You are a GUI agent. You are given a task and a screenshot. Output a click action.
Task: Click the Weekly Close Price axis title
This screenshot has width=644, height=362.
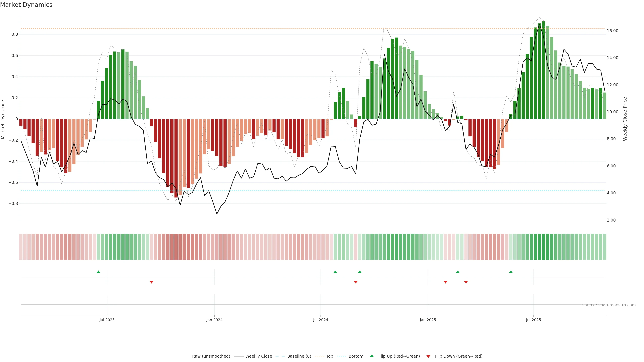click(x=625, y=119)
